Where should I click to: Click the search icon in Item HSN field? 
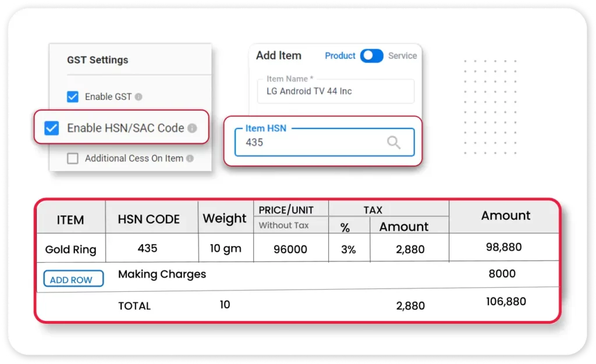point(394,142)
